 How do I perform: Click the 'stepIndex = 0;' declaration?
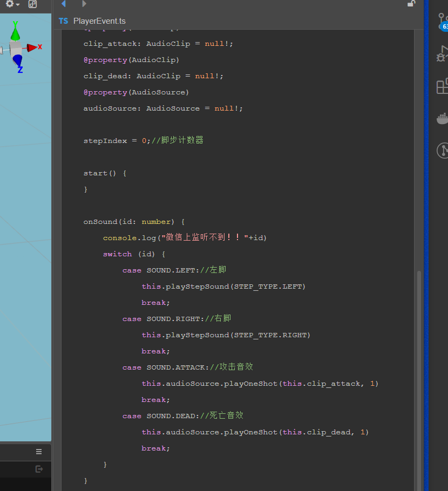[117, 141]
